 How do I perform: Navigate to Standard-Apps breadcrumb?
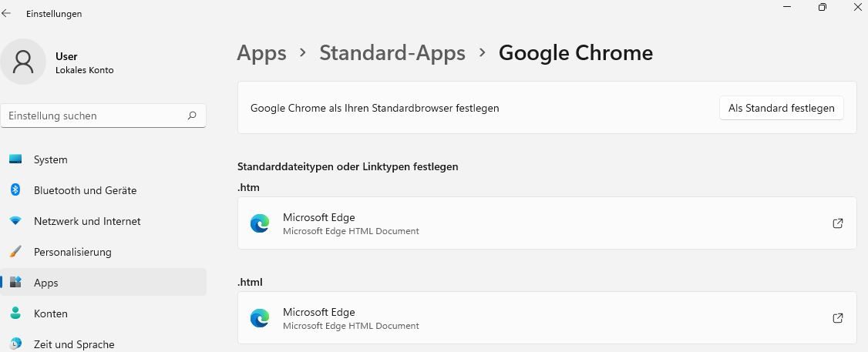point(392,53)
